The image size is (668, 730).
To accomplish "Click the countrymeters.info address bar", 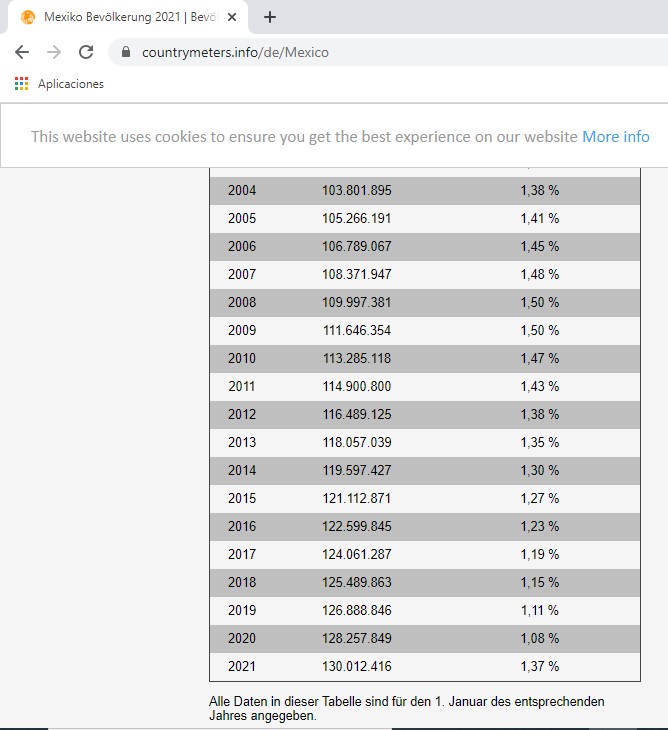I will [x=387, y=52].
